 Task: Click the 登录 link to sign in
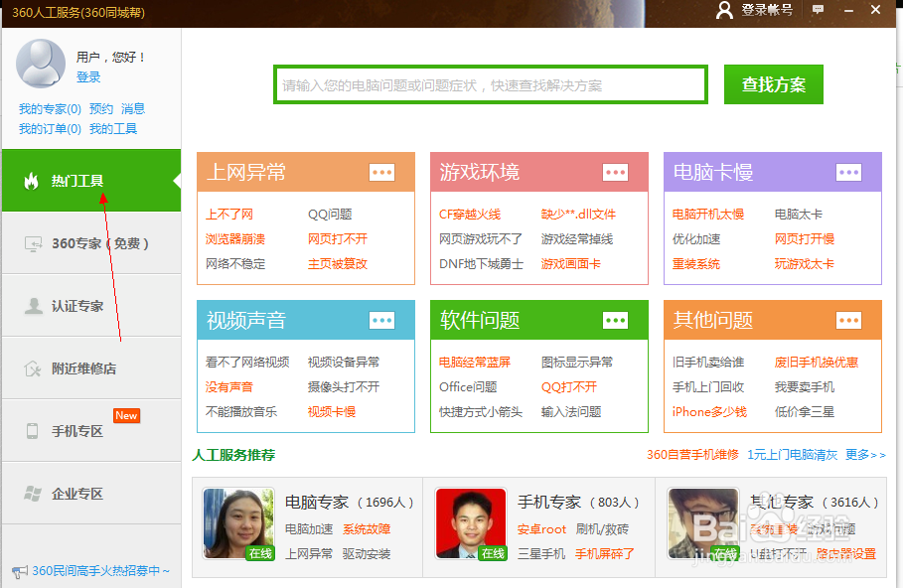[x=91, y=76]
